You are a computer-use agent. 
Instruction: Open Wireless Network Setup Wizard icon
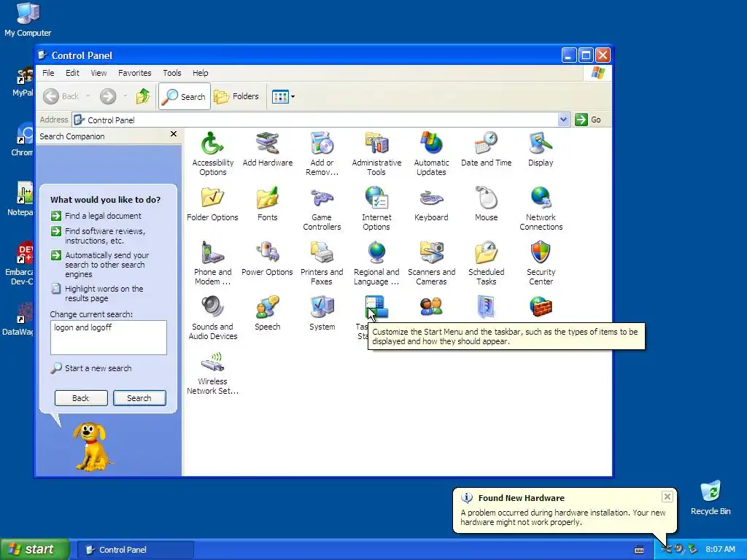coord(212,373)
